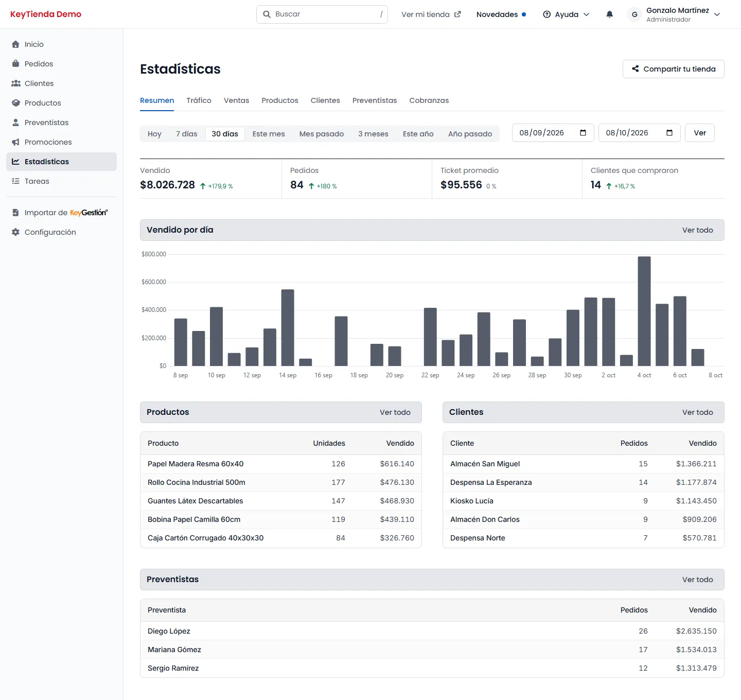Click the Almacén San Miguel client row

[x=584, y=464]
